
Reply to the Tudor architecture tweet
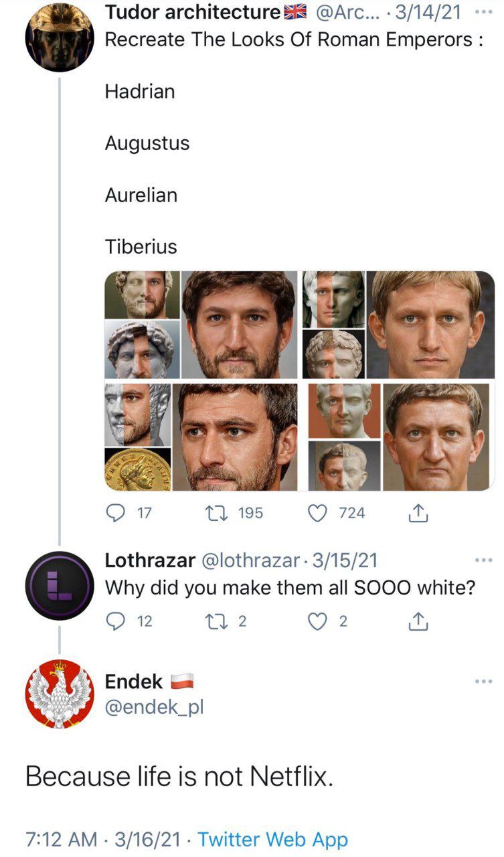click(x=115, y=513)
